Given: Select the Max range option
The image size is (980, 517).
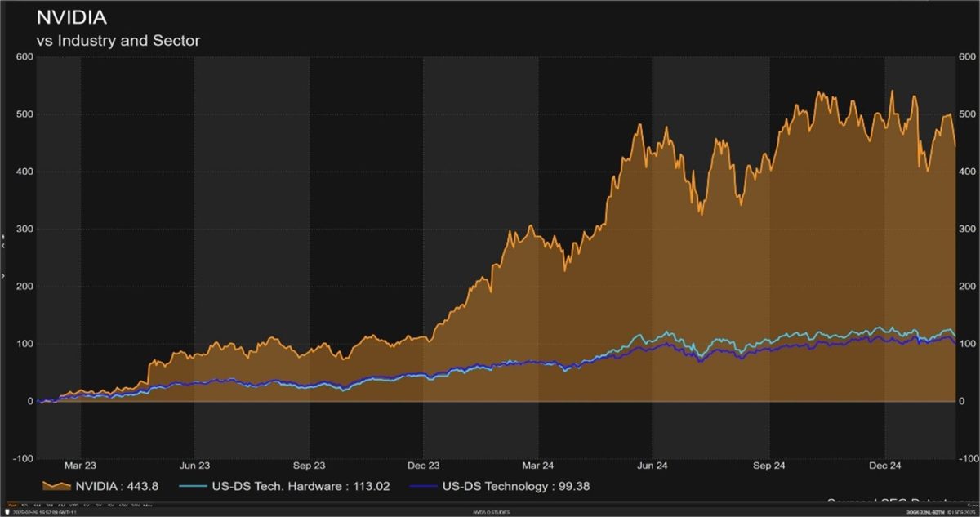Looking at the screenshot, I should click(147, 505).
